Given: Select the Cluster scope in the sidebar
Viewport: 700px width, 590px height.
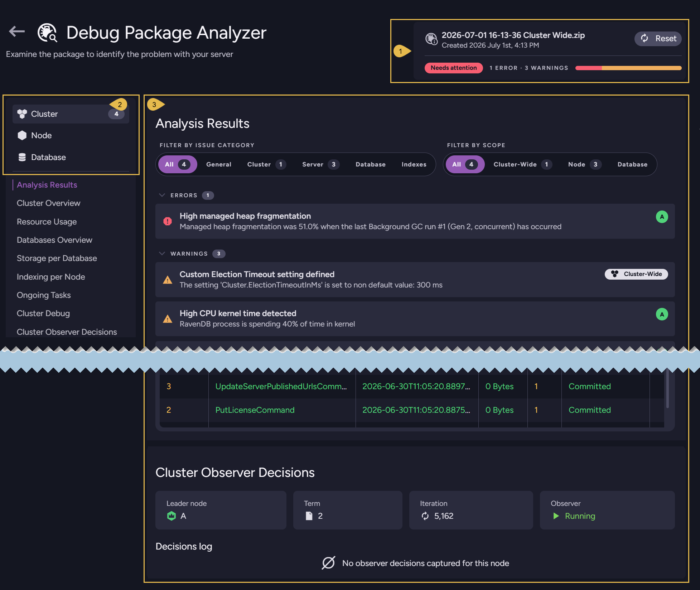Looking at the screenshot, I should pos(71,114).
